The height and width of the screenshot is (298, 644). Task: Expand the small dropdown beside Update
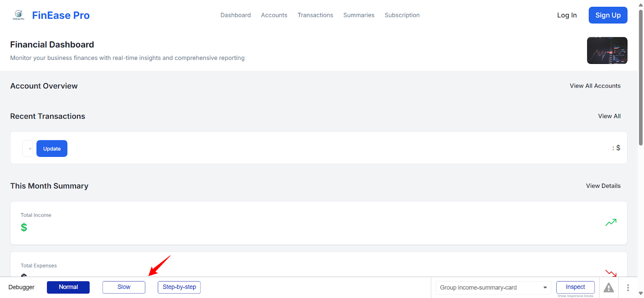pyautogui.click(x=28, y=148)
